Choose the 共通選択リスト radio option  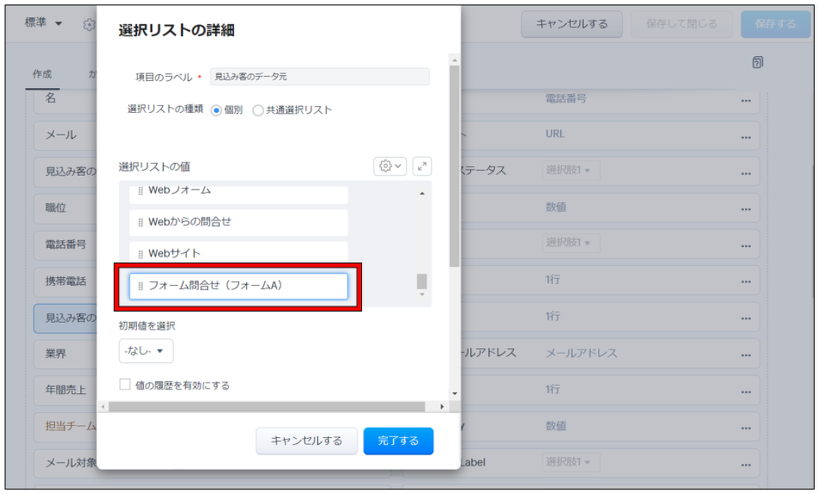pos(258,110)
